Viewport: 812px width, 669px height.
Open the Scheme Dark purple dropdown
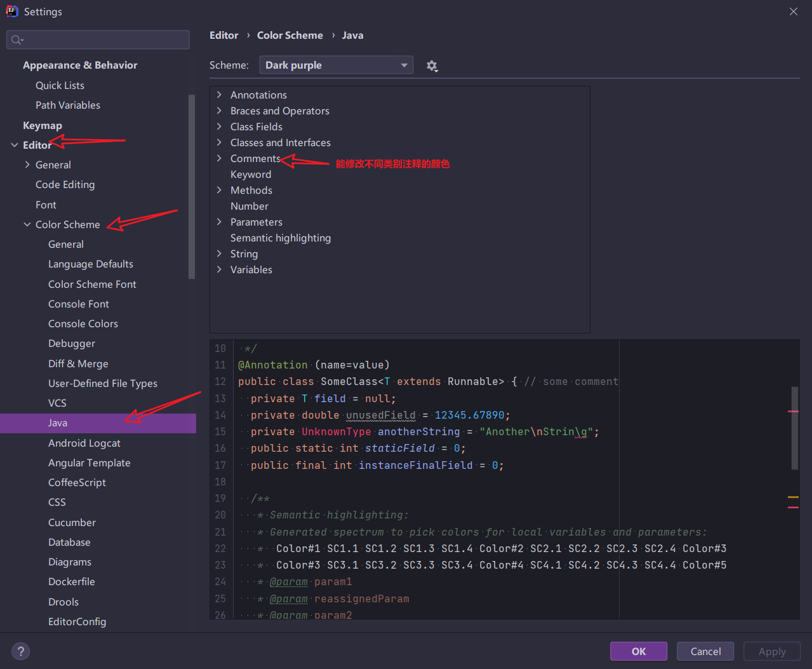pos(336,65)
